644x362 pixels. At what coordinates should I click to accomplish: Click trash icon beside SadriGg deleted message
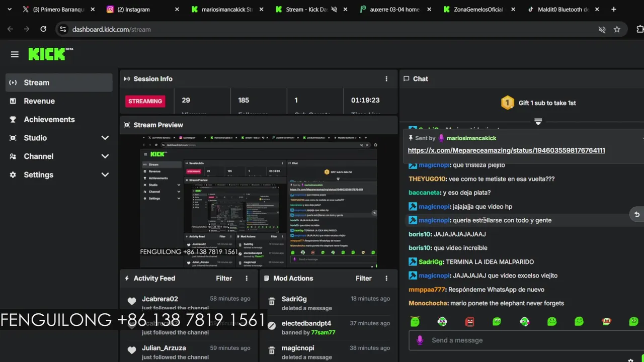coord(272,302)
